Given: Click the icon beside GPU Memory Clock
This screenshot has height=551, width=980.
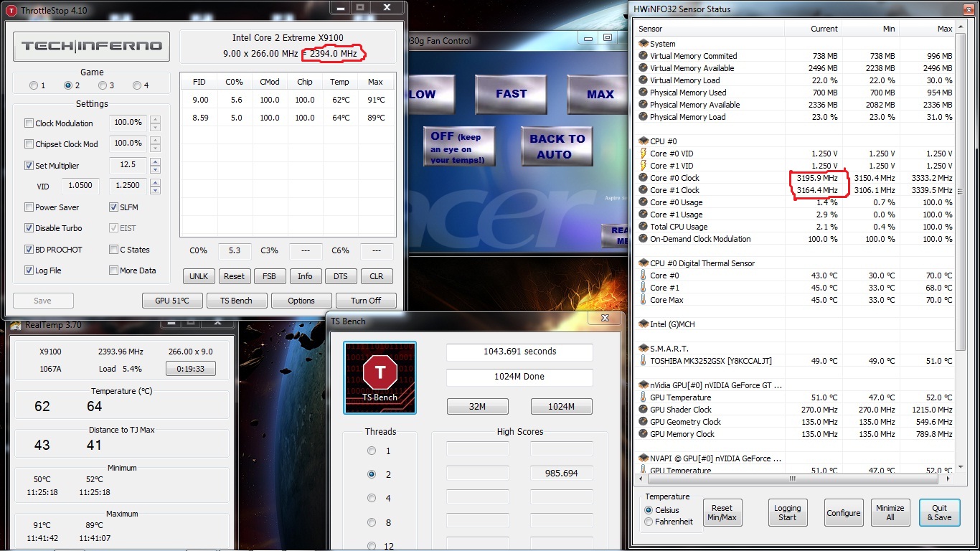Looking at the screenshot, I should coord(644,434).
